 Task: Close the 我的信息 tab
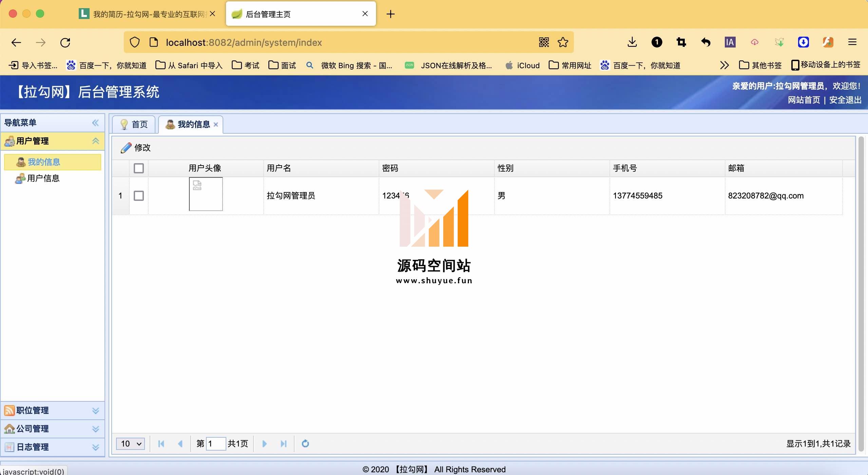[x=215, y=125]
